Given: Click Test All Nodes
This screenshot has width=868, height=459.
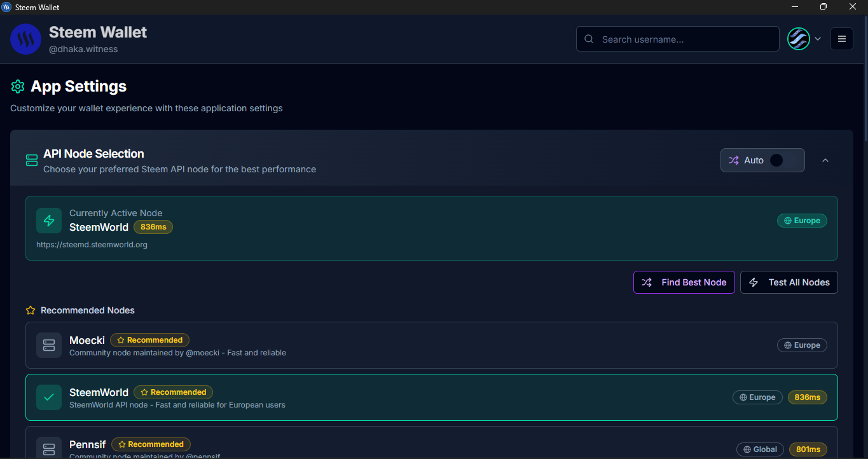Looking at the screenshot, I should coord(789,282).
